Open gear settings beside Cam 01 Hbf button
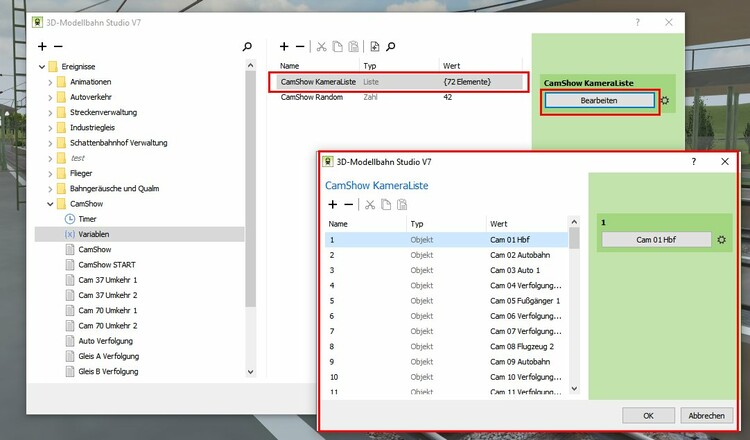Screen dimensions: 750x440 click(721, 240)
